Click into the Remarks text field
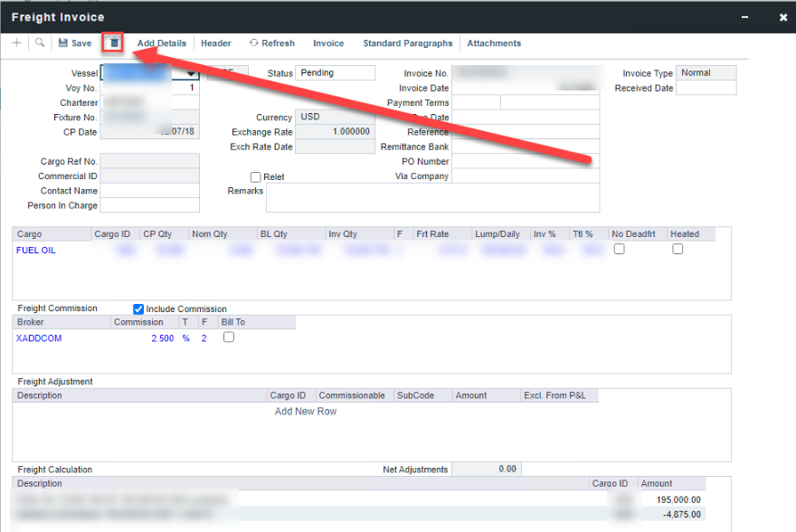796x532 pixels. pos(432,197)
